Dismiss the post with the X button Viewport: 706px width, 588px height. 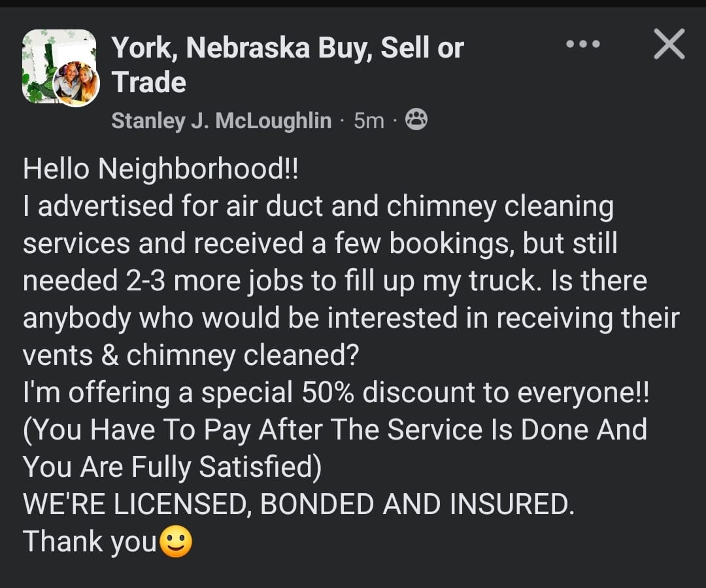pyautogui.click(x=669, y=44)
